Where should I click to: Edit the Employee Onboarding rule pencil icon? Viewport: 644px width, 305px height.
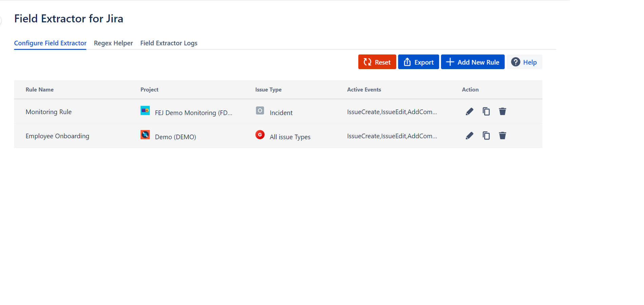[x=469, y=136]
